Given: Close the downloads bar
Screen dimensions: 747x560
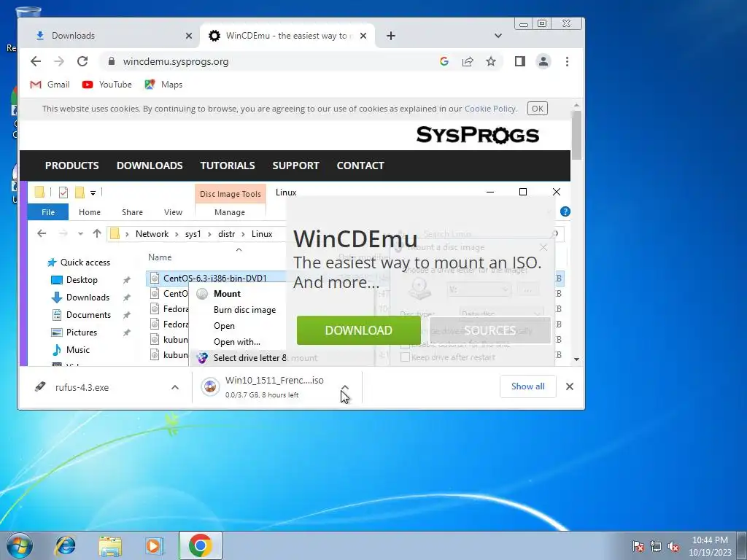Looking at the screenshot, I should click(x=569, y=386).
